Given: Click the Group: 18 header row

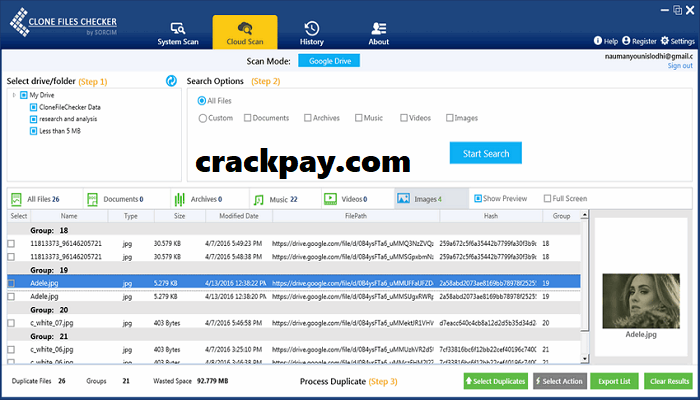Looking at the screenshot, I should click(x=294, y=230).
